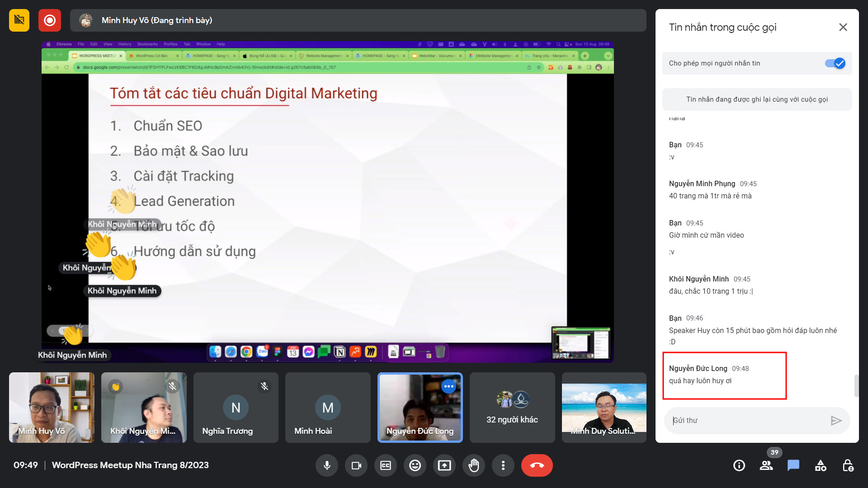Expand the '32 người khác' tile
The image size is (868, 488).
pyautogui.click(x=512, y=408)
